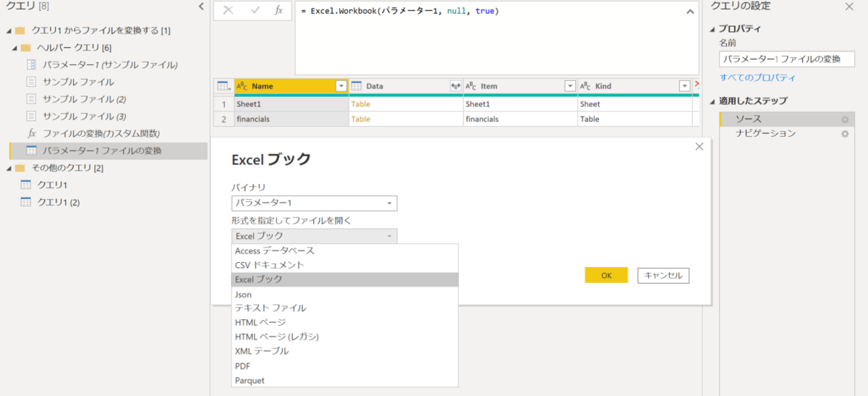Viewport: 868px width, 396px height.
Task: Click the fx function icon in formula bar
Action: tap(278, 10)
